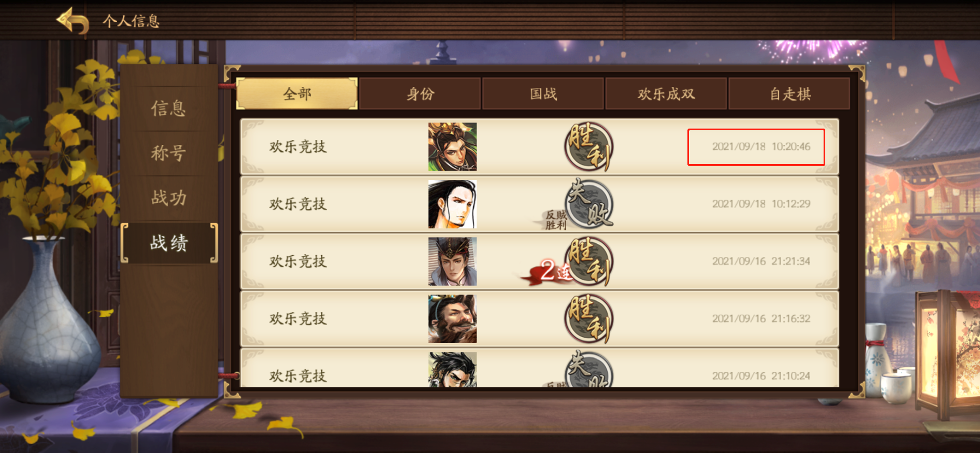Click the 失败 badge on the 10:12:29 record
This screenshot has width=980, height=453.
590,204
